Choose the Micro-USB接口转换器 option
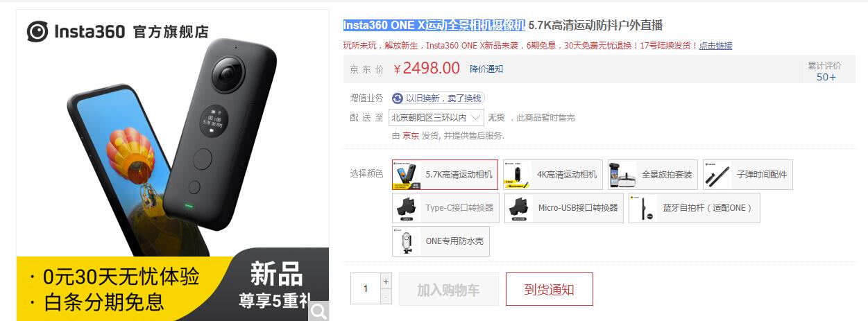The image size is (868, 321). (564, 208)
